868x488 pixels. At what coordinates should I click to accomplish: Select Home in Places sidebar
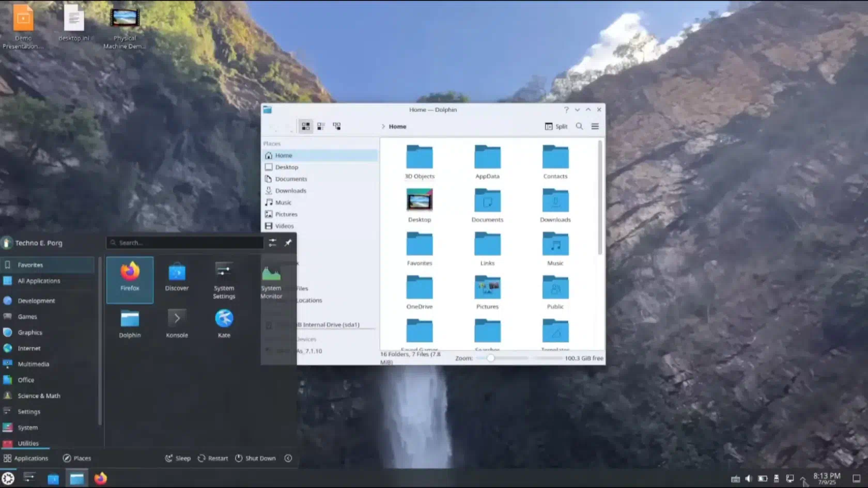[x=320, y=155]
